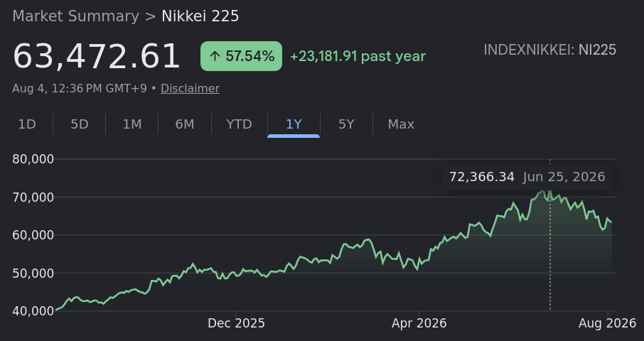Switch to the 1M range tab

132,124
